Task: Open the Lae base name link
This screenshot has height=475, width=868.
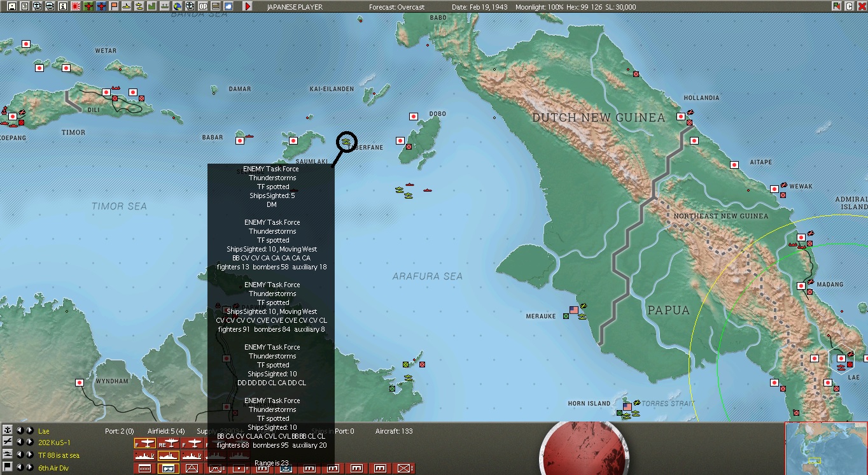Action: coord(43,431)
